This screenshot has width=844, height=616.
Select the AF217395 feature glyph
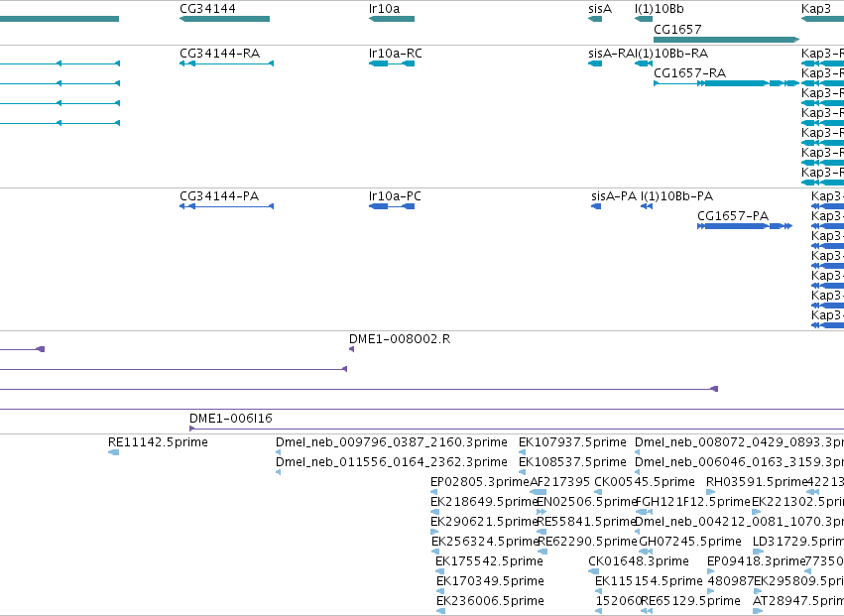[x=539, y=492]
